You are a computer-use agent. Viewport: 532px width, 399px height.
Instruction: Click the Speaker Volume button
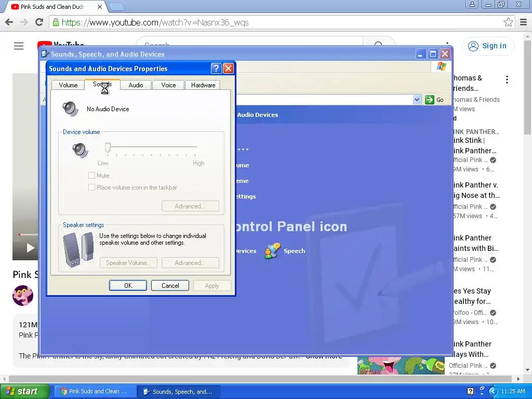coord(128,262)
